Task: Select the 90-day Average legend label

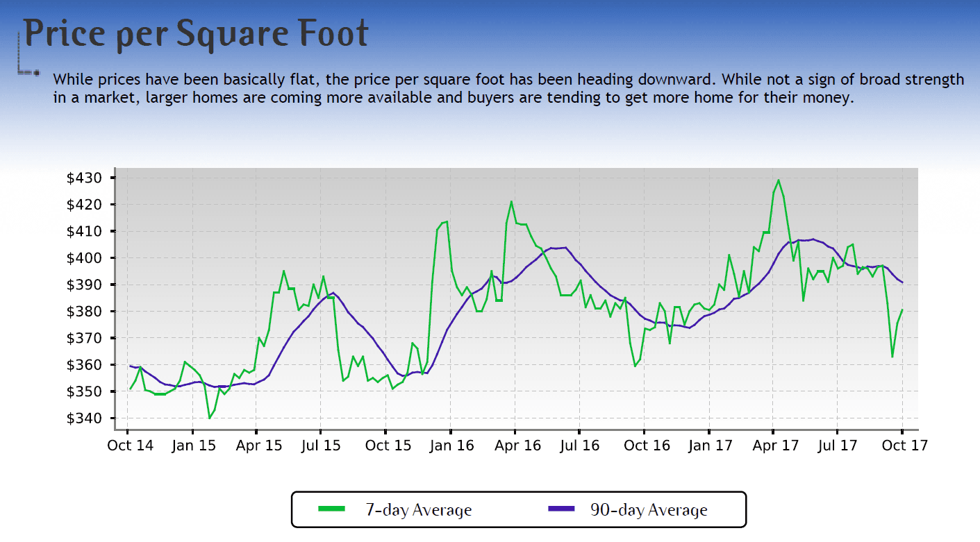Action: tap(648, 510)
